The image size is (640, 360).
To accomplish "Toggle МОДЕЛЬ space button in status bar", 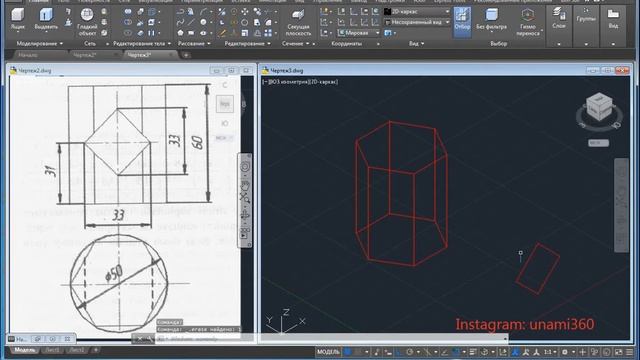I will [x=328, y=352].
